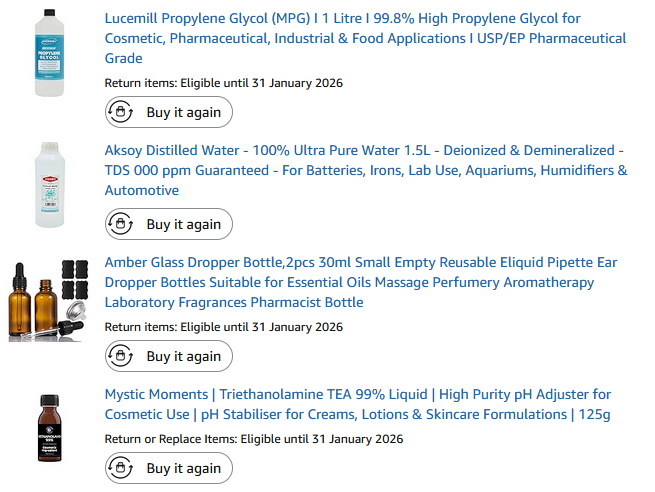The width and height of the screenshot is (655, 492).
Task: Click return eligibility text under Dropper Bottle
Action: click(x=223, y=327)
